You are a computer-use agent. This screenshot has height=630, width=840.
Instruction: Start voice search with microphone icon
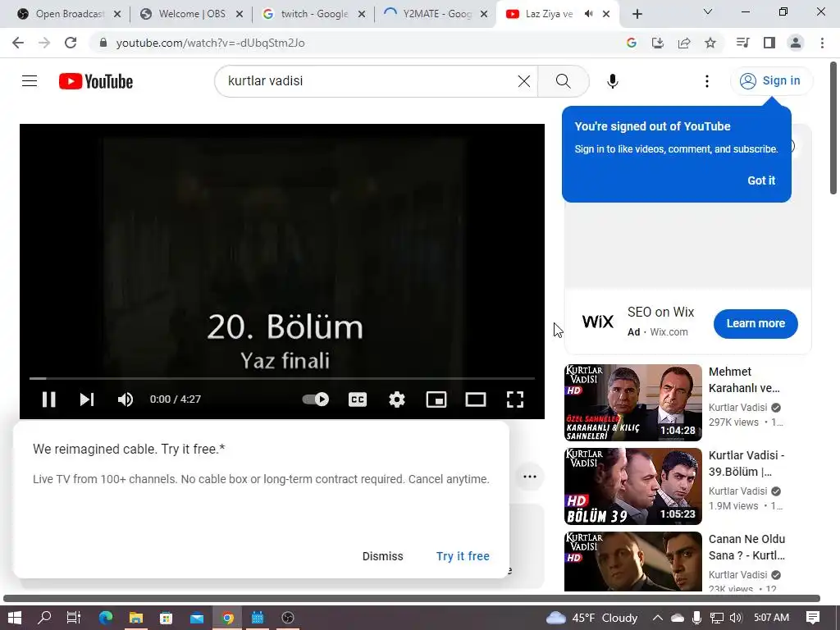612,81
